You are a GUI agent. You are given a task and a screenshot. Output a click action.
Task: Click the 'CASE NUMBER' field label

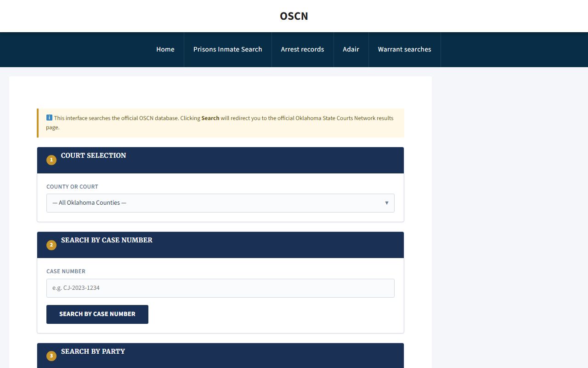coord(66,271)
